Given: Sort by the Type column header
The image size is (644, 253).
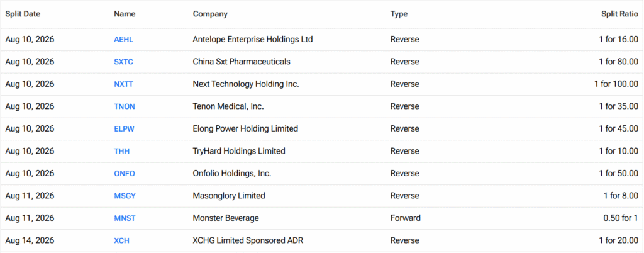Looking at the screenshot, I should pos(399,14).
